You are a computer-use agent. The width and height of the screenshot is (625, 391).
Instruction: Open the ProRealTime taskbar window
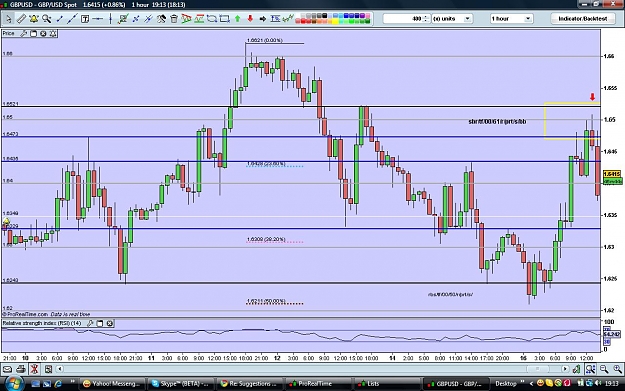(317, 384)
